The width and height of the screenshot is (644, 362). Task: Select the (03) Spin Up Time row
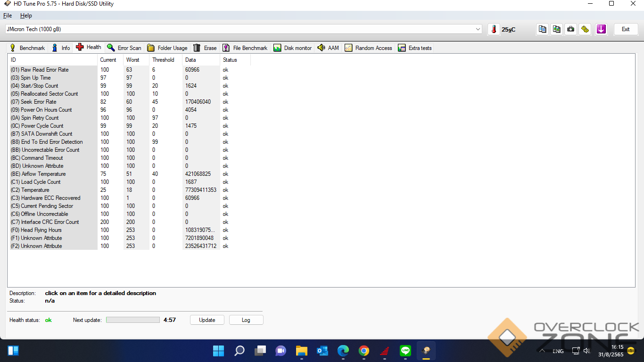tap(129, 78)
